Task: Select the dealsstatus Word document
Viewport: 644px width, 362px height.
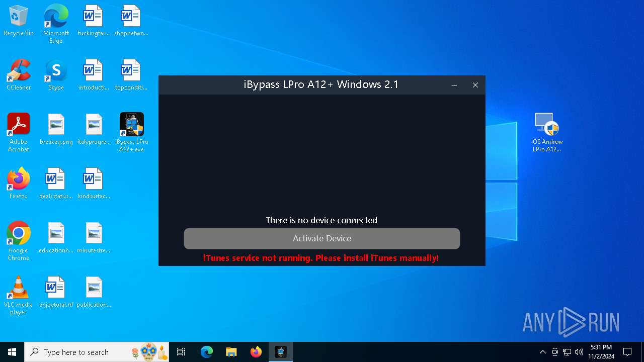Action: pos(56,184)
